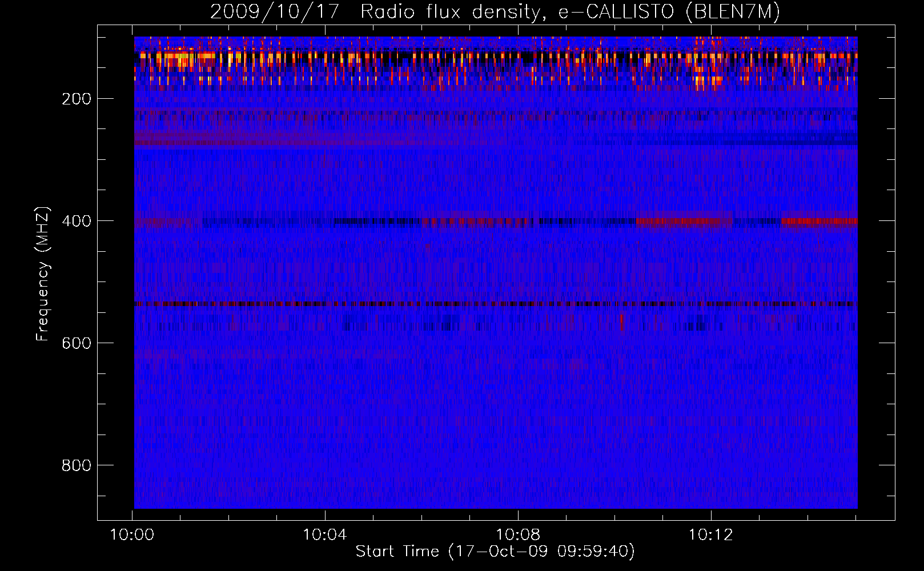Click the thin interference line near 535 MHz

coord(496,304)
